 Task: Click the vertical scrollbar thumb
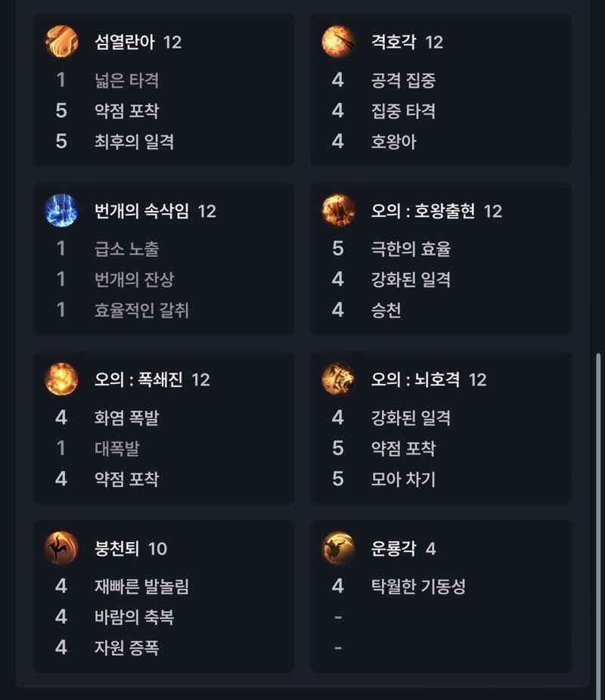click(598, 527)
